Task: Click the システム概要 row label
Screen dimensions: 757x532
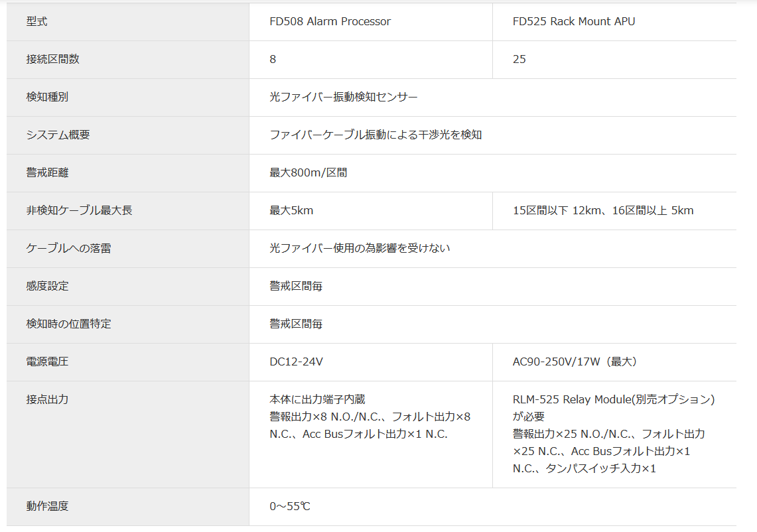Action: (58, 135)
